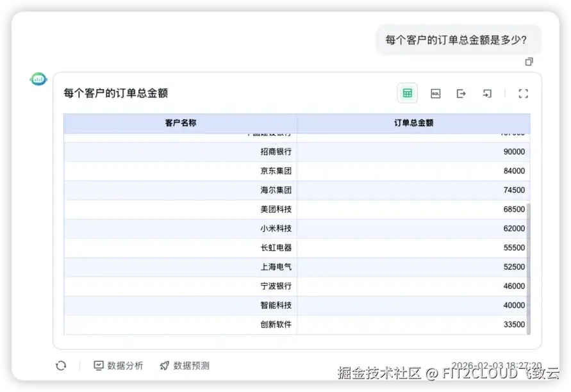Click the 33500 amount value
The width and height of the screenshot is (571, 392).
514,325
